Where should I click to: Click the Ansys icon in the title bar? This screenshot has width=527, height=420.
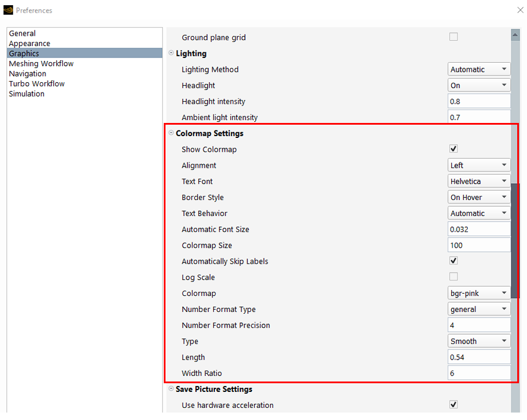click(x=8, y=10)
